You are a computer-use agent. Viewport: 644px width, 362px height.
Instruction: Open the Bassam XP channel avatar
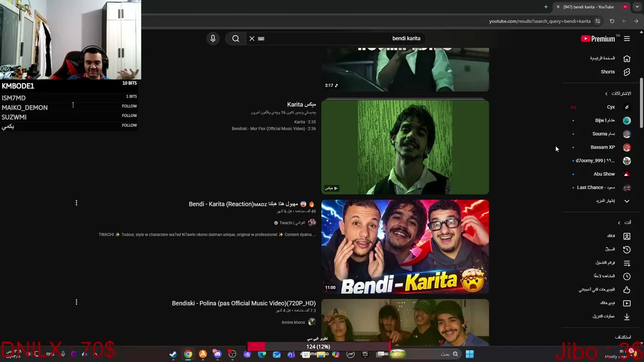pos(627,147)
